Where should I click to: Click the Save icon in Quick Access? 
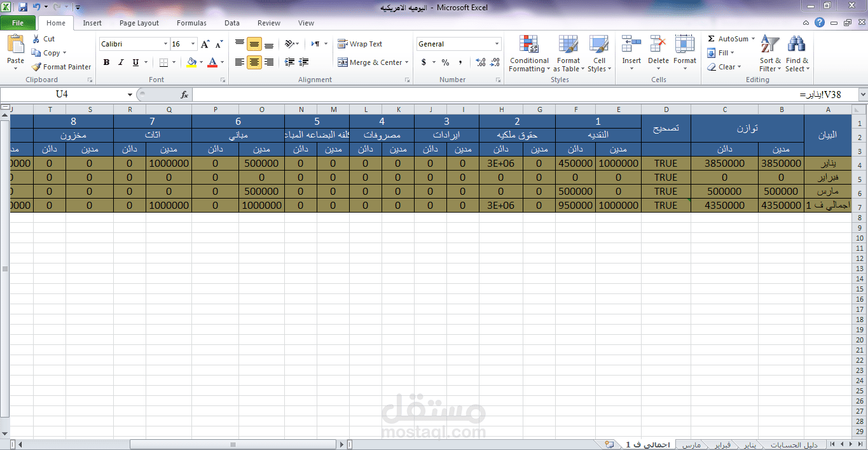(x=23, y=7)
